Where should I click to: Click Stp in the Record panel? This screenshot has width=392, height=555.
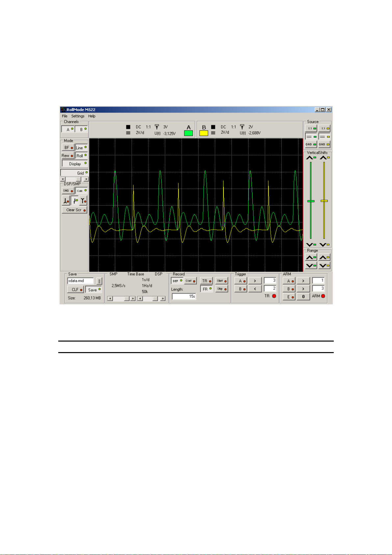pyautogui.click(x=222, y=289)
